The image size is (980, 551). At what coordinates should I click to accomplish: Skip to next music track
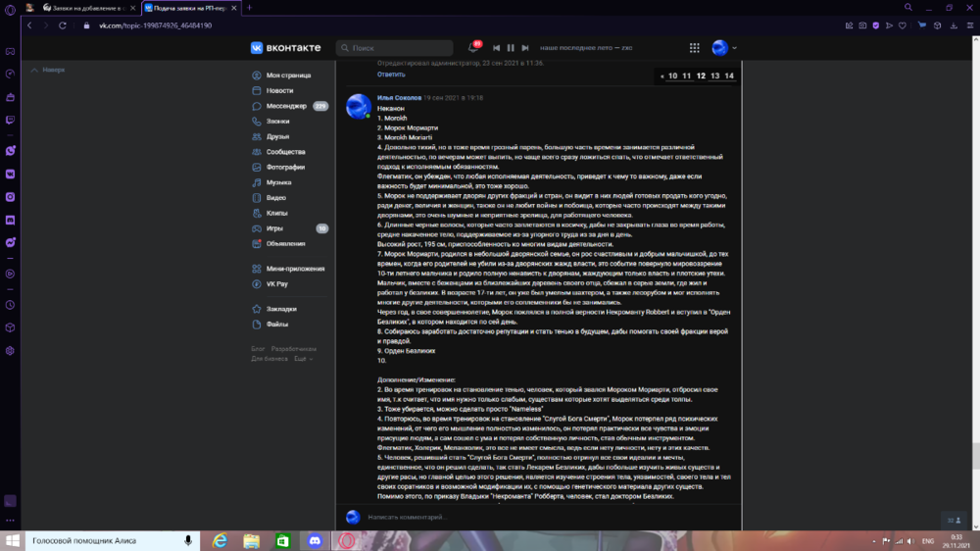click(x=525, y=47)
